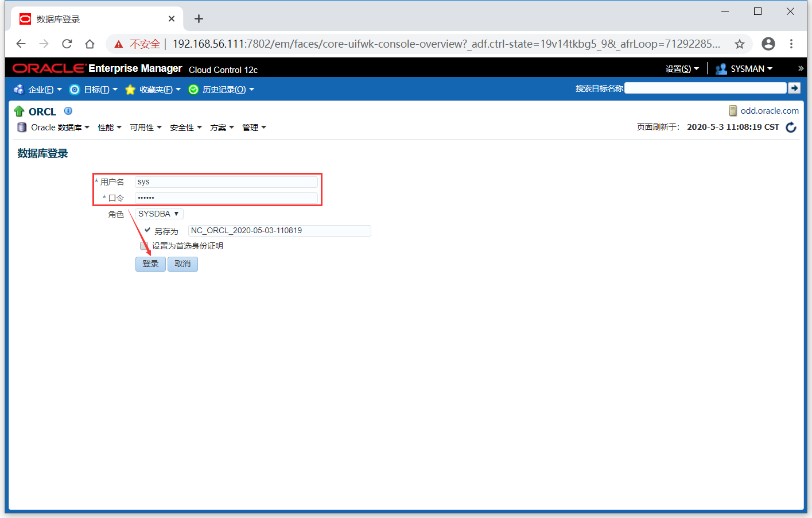Click the Oracle Enterprise Manager logo
812x518 pixels.
point(97,68)
